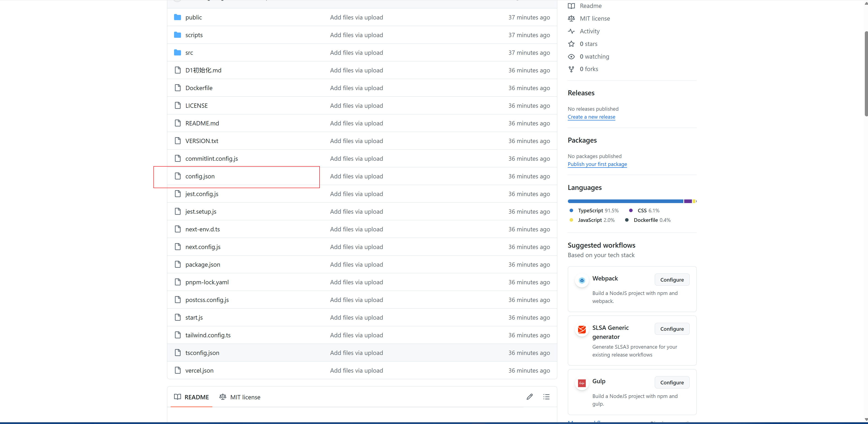
Task: Open the README outline list icon
Action: coord(546,397)
